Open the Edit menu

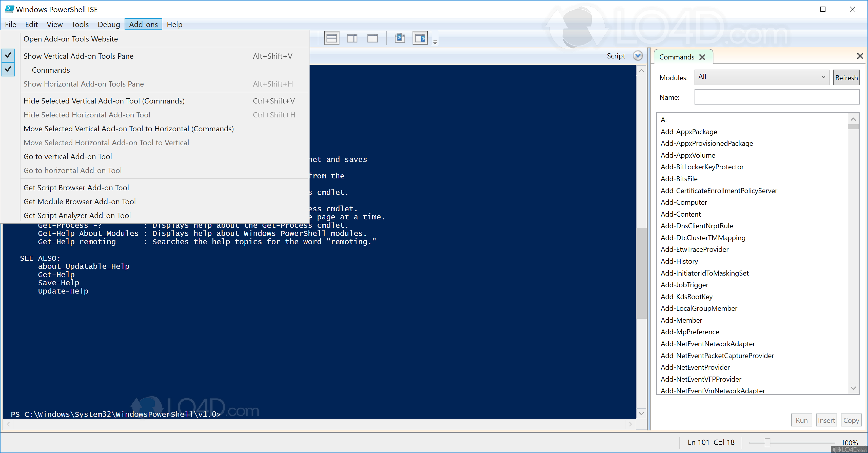pos(31,24)
